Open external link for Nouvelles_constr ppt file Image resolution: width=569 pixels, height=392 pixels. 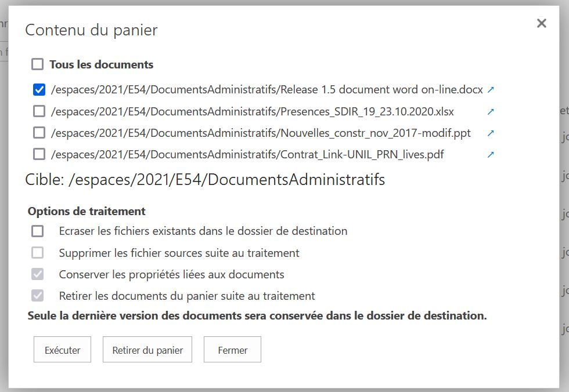coord(491,133)
